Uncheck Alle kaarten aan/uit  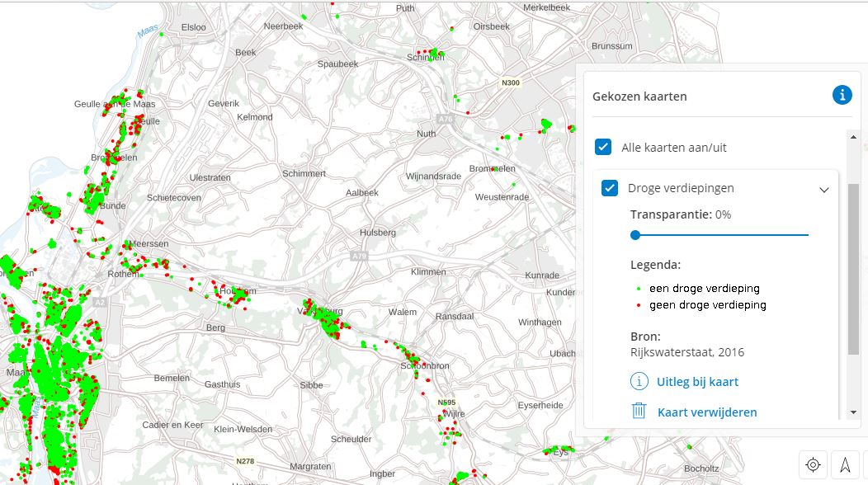point(602,146)
